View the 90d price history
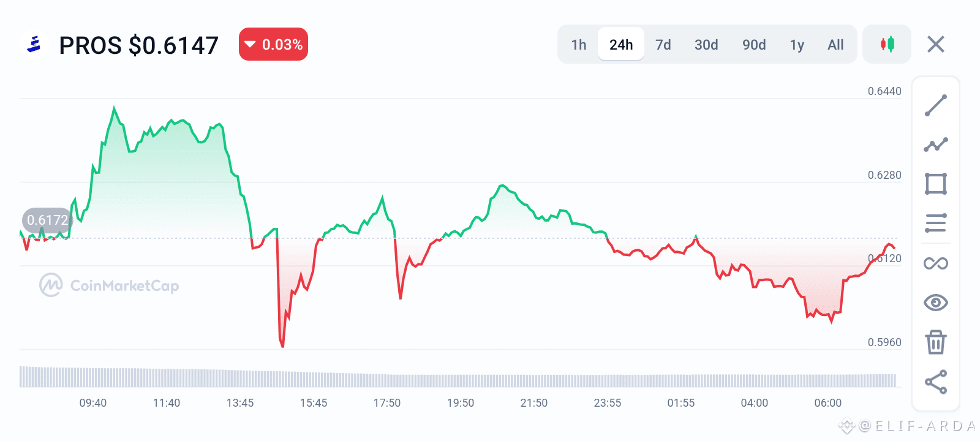Screen dimensions: 980x441 [x=754, y=45]
